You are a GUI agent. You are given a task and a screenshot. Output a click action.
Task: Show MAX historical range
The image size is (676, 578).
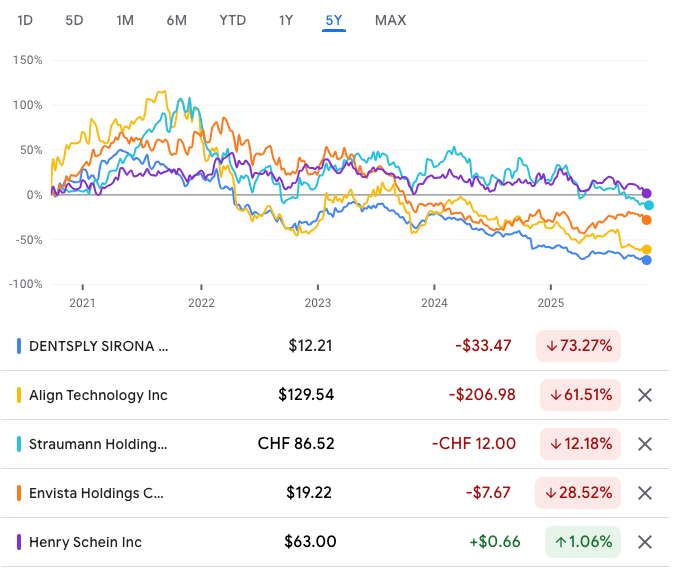[x=390, y=20]
